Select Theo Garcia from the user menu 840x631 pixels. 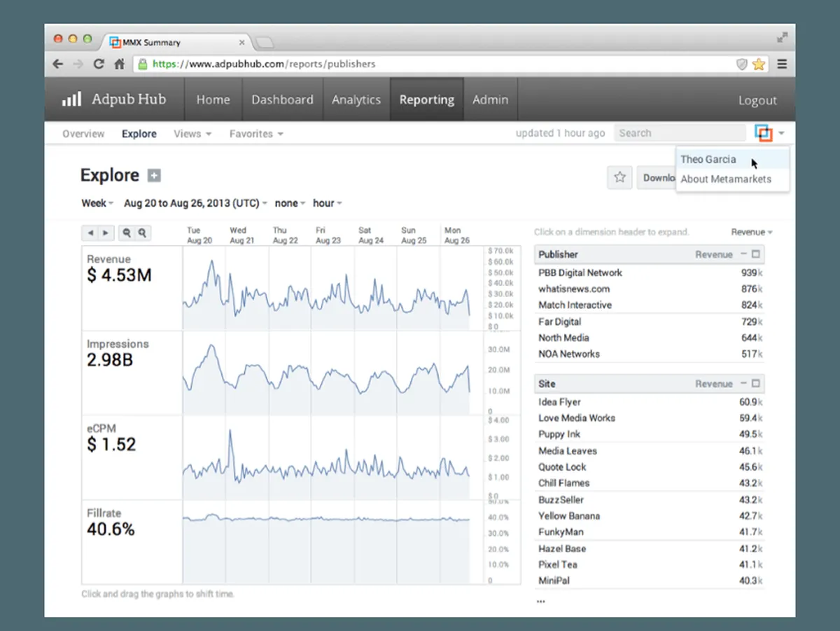click(x=708, y=160)
